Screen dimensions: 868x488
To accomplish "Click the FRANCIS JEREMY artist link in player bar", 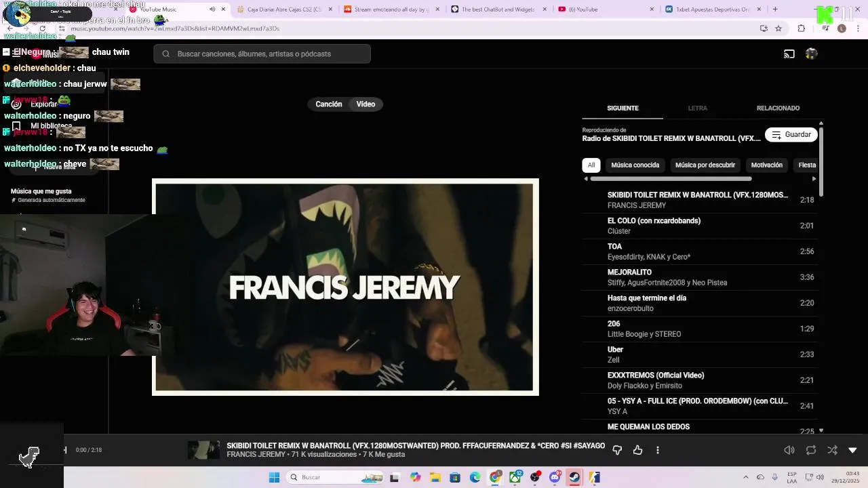I will pyautogui.click(x=256, y=455).
